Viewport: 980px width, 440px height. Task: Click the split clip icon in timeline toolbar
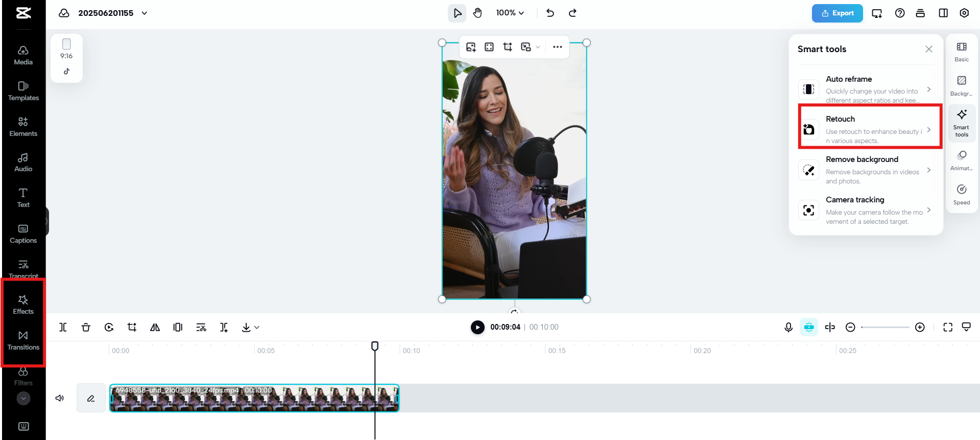[x=63, y=327]
